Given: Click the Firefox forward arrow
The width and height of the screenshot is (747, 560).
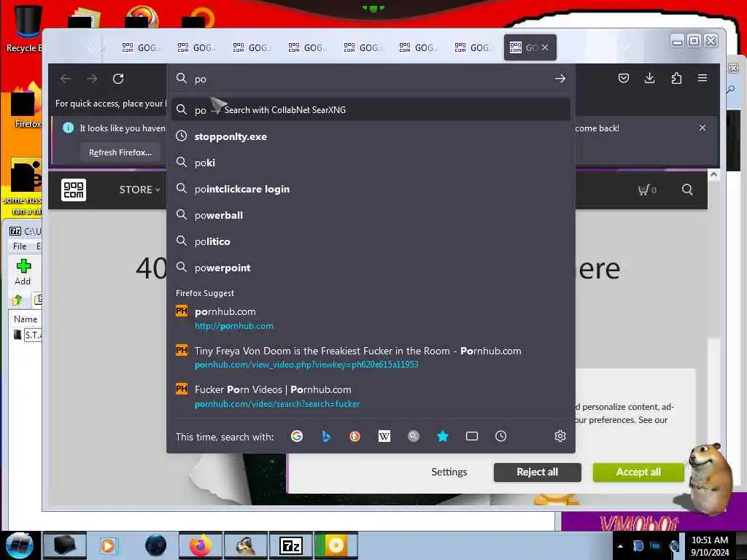Looking at the screenshot, I should click(x=92, y=79).
